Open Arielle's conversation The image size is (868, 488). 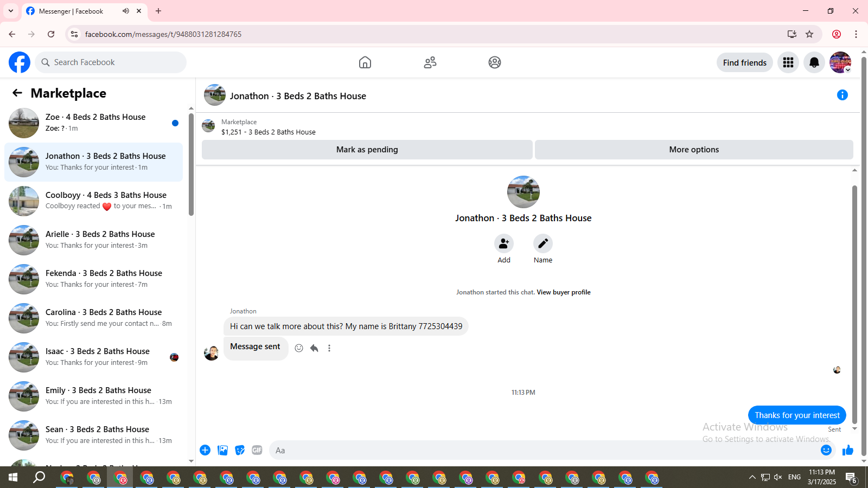click(93, 240)
